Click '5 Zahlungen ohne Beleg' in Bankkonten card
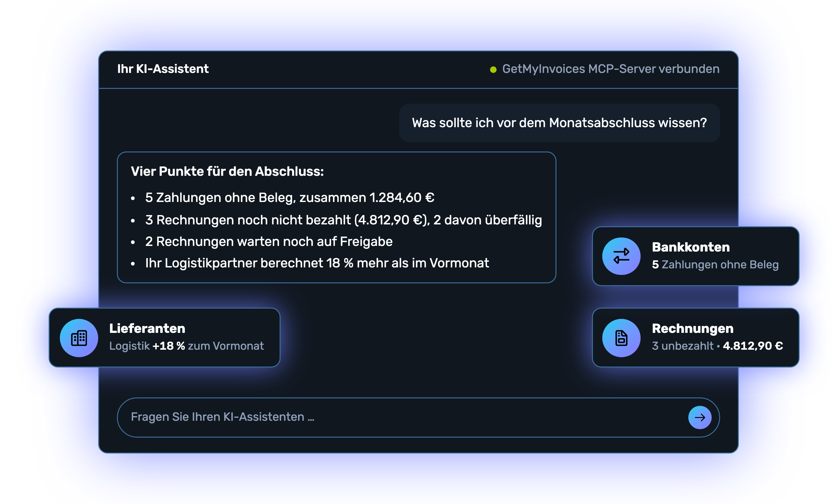The image size is (837, 504). (x=715, y=265)
